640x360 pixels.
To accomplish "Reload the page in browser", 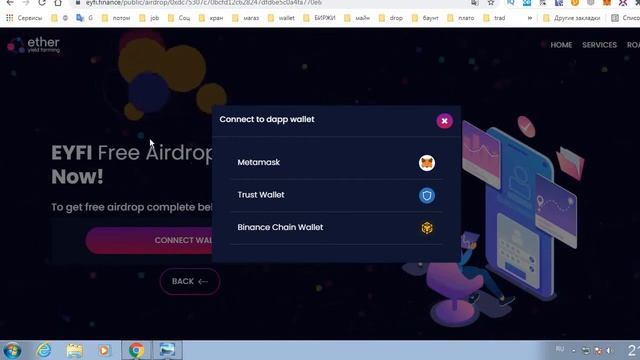I will pyautogui.click(x=42, y=3).
